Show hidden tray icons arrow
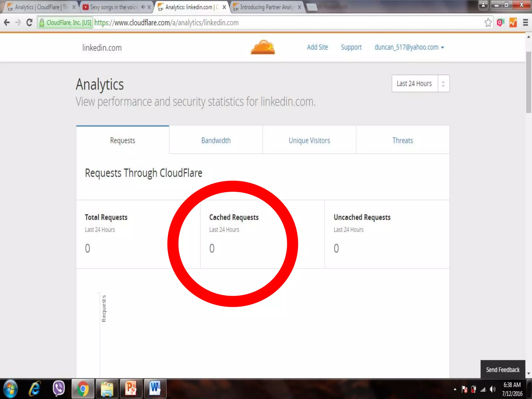 (455, 389)
